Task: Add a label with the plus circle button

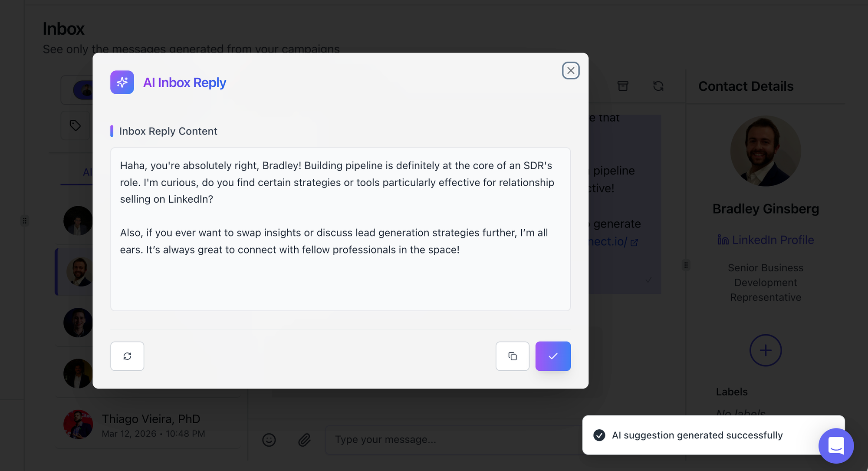Action: click(x=766, y=350)
